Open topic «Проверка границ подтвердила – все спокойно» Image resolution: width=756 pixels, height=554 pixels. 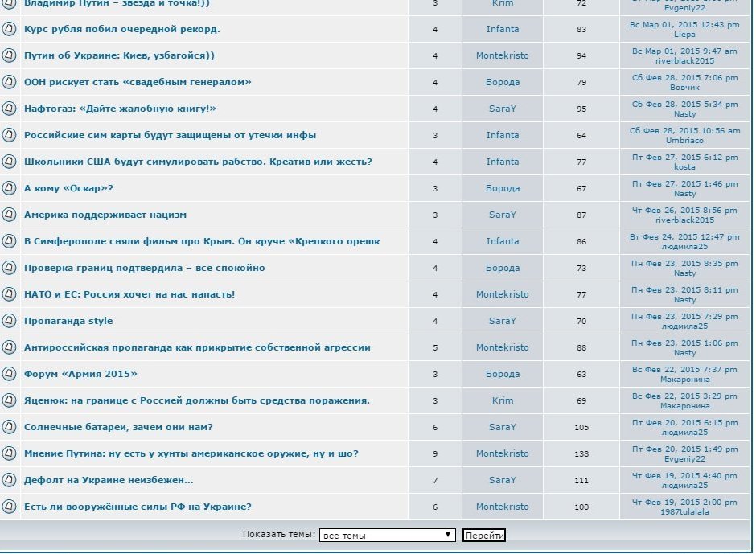tap(145, 268)
